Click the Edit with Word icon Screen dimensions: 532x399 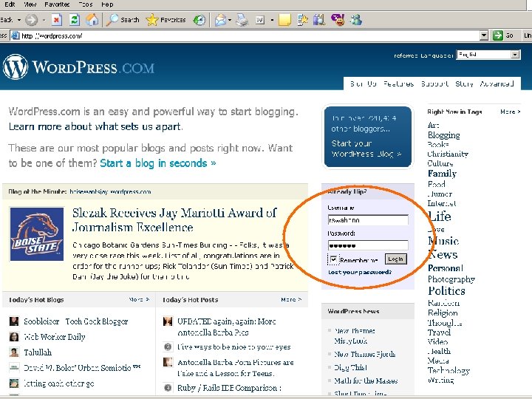(x=260, y=20)
